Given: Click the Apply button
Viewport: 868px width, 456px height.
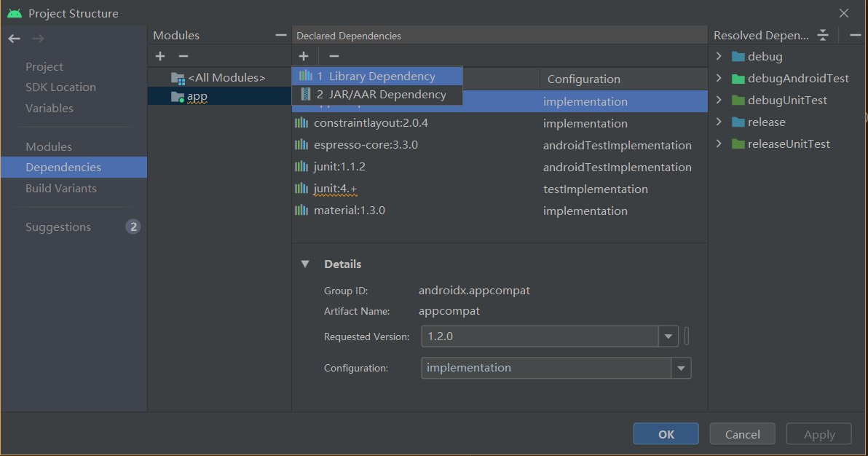Looking at the screenshot, I should [x=818, y=434].
